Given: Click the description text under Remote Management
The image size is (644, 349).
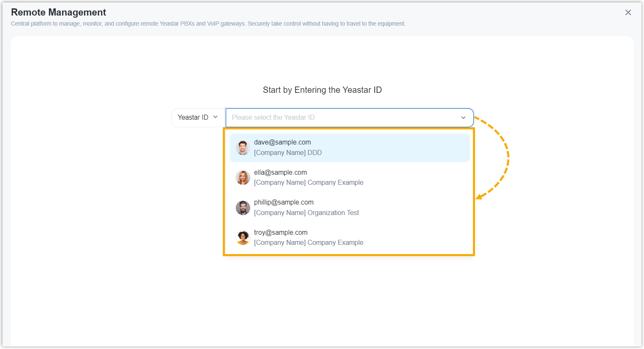Looking at the screenshot, I should click(x=208, y=24).
